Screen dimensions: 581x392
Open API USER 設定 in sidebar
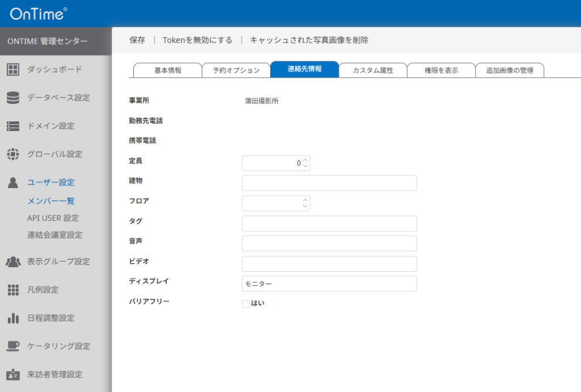53,218
